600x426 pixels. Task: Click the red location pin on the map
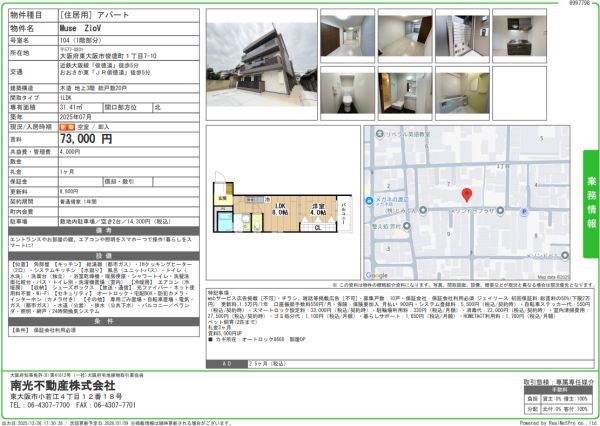tap(466, 195)
